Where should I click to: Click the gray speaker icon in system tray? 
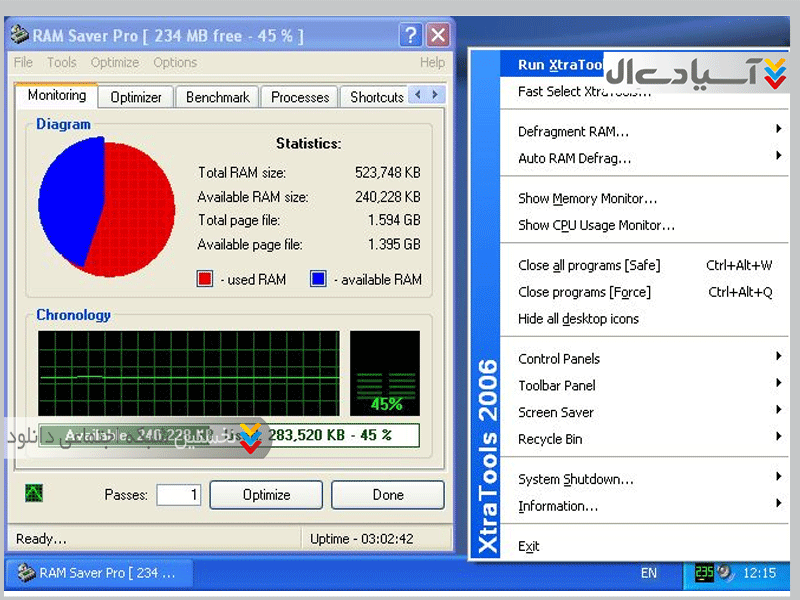[727, 573]
